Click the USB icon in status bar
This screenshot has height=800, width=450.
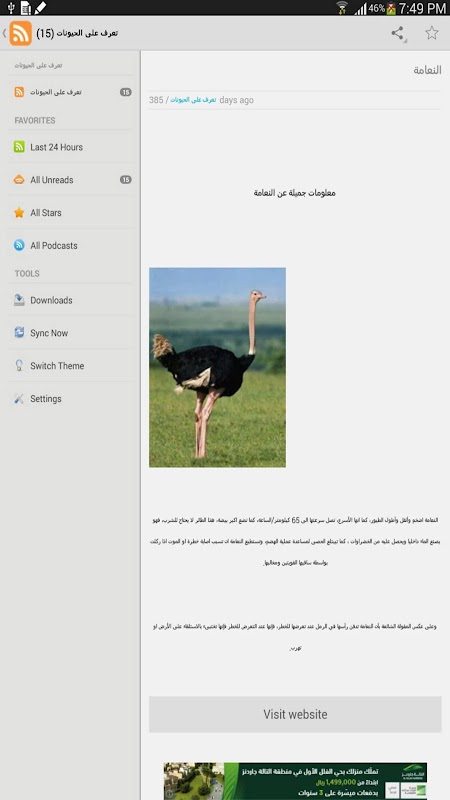[11, 8]
